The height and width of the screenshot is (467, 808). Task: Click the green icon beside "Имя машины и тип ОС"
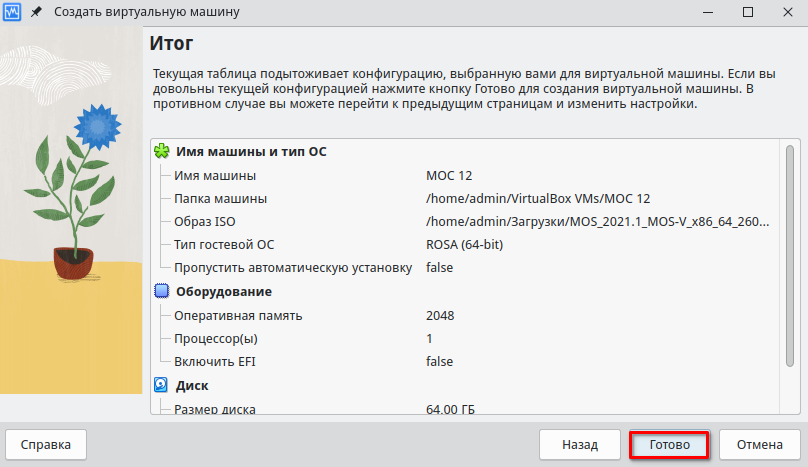tap(162, 152)
